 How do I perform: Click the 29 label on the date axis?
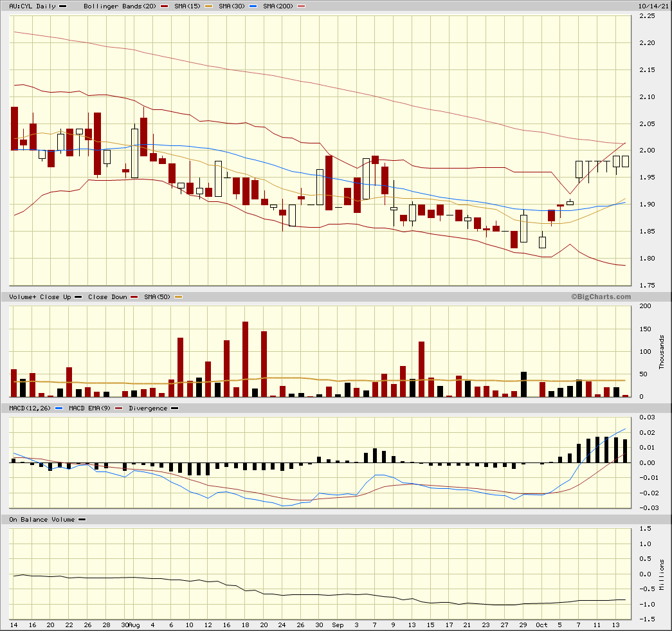523,625
